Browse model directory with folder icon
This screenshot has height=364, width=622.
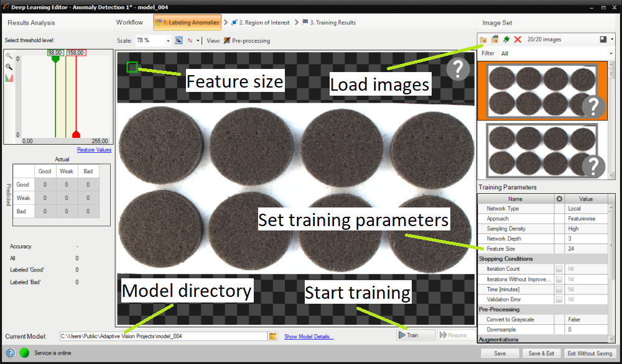pyautogui.click(x=272, y=336)
